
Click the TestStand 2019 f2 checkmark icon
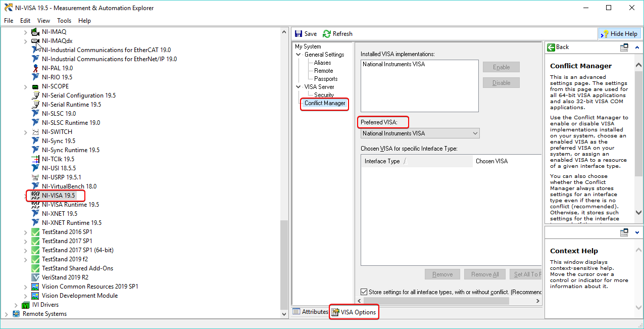[x=35, y=259]
